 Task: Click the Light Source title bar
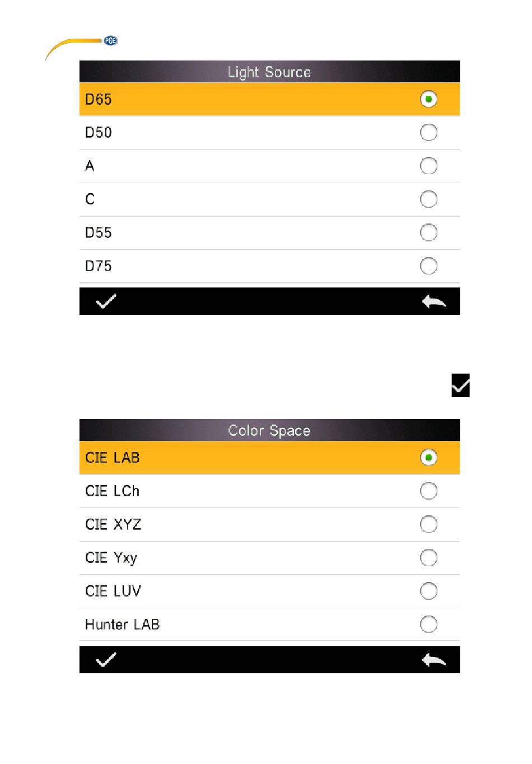click(x=269, y=72)
